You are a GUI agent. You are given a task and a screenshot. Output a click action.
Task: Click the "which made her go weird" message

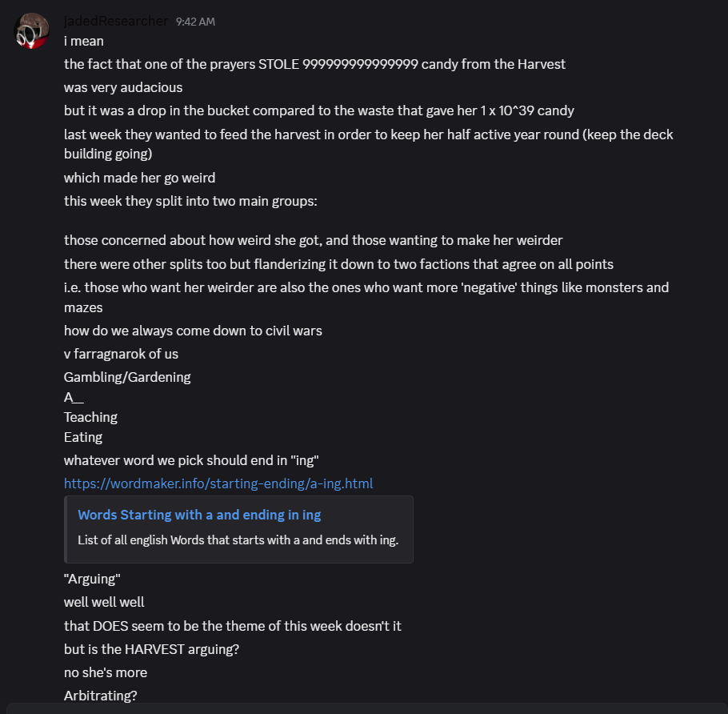pos(139,178)
